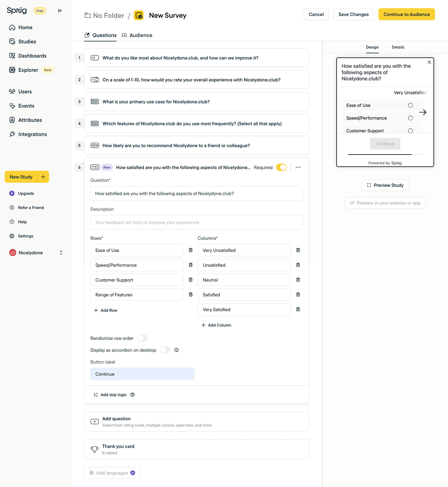
Task: Click the No Folder breadcrumb
Action: [104, 15]
